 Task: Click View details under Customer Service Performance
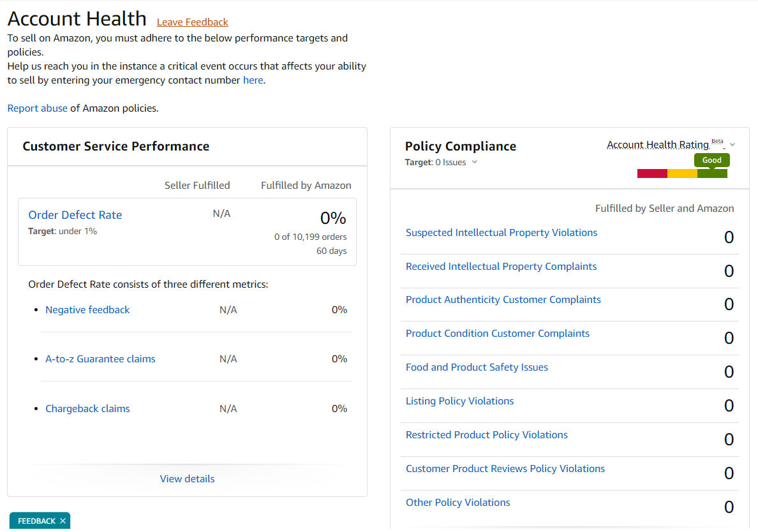[x=187, y=479]
